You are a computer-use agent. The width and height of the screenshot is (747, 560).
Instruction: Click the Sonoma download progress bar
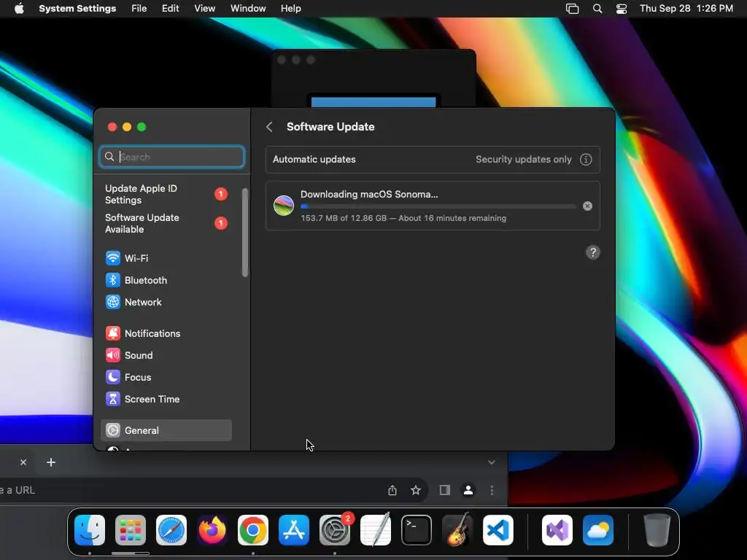coord(438,206)
